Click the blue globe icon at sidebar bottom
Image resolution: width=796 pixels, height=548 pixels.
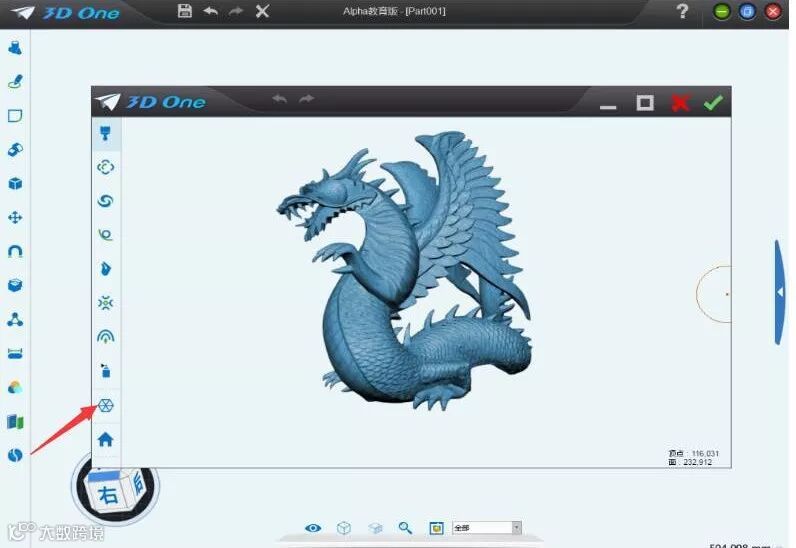(x=15, y=456)
